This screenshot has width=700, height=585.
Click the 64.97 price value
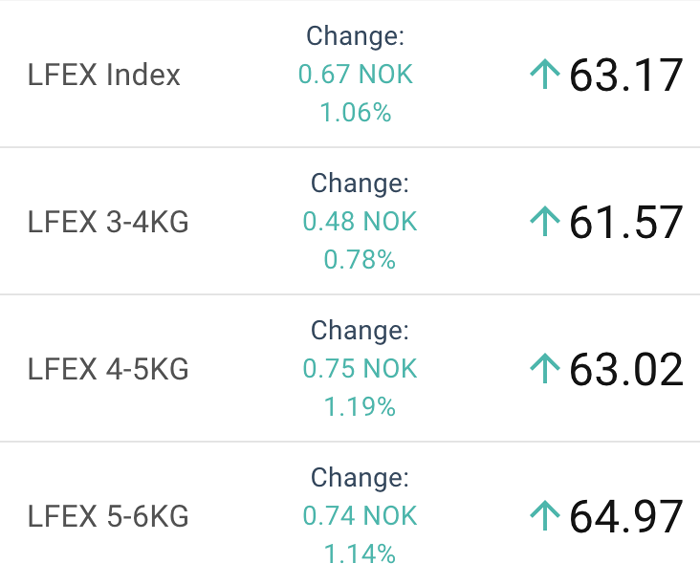pos(626,517)
